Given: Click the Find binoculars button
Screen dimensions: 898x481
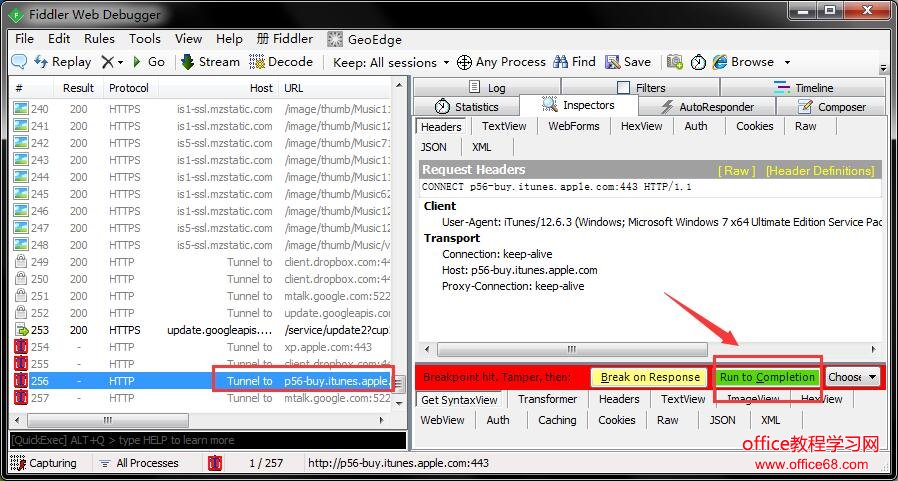Looking at the screenshot, I should pos(574,62).
